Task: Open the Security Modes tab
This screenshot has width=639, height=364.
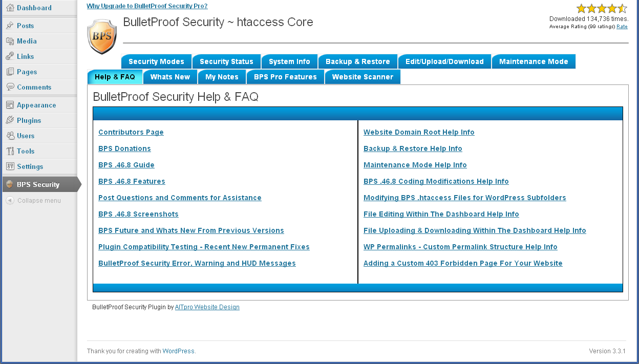Action: [x=156, y=61]
